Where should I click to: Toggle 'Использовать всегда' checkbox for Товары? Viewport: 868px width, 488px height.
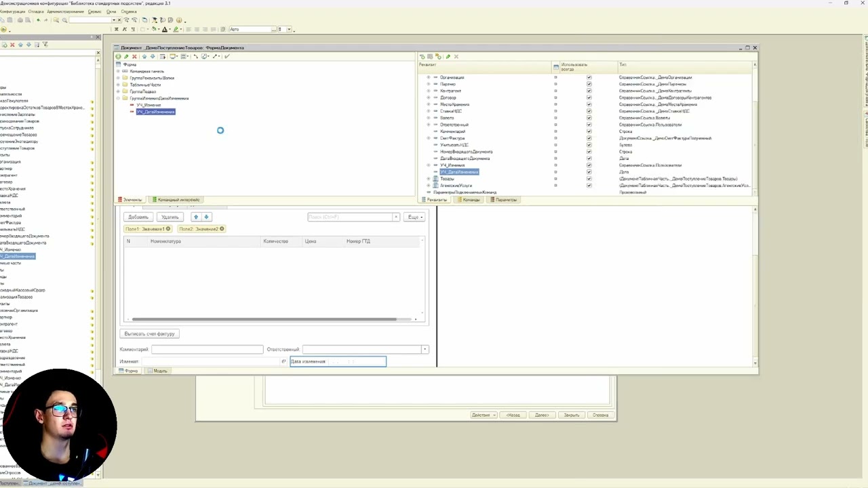(x=589, y=179)
